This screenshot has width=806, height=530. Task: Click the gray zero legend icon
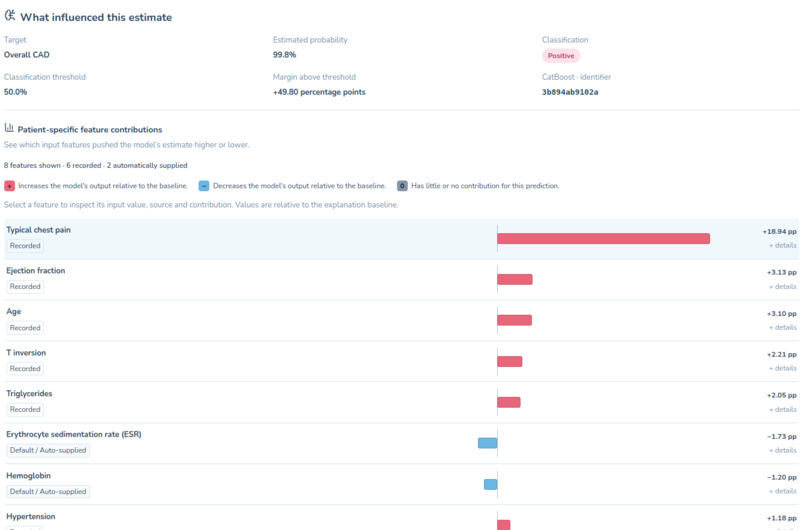click(x=402, y=186)
